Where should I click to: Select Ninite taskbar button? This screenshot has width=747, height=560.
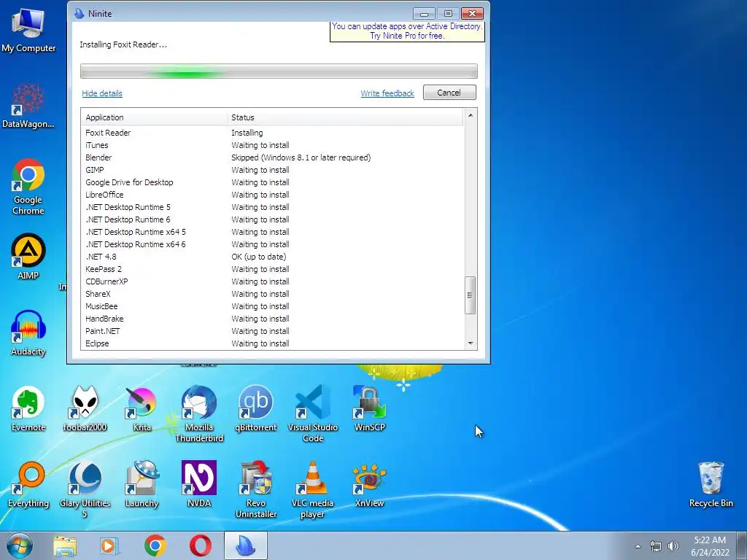[x=246, y=545]
